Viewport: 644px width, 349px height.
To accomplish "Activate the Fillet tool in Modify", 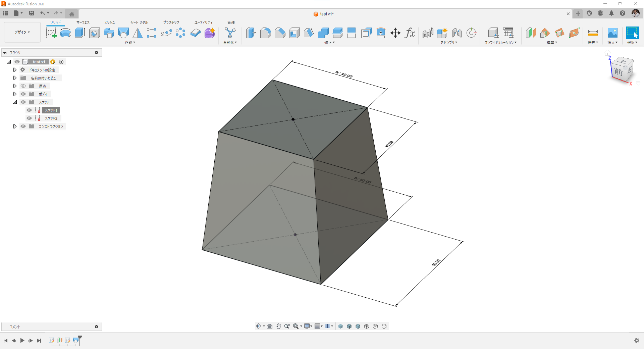I will (x=266, y=33).
